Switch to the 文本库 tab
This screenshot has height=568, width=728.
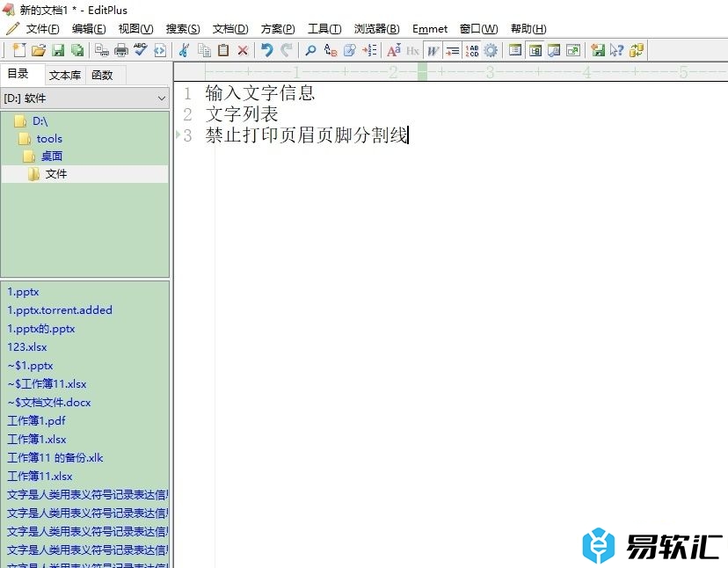click(65, 75)
